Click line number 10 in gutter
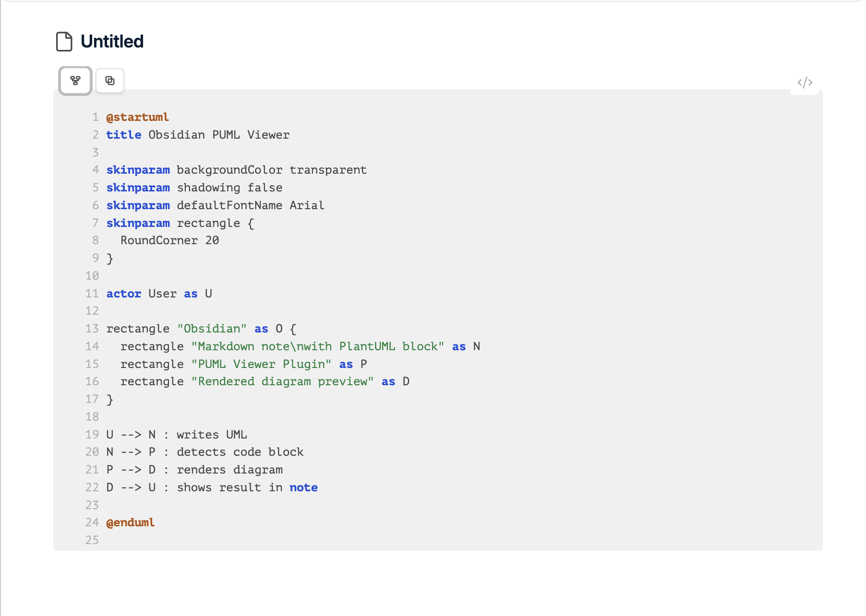This screenshot has height=616, width=866. (x=92, y=276)
